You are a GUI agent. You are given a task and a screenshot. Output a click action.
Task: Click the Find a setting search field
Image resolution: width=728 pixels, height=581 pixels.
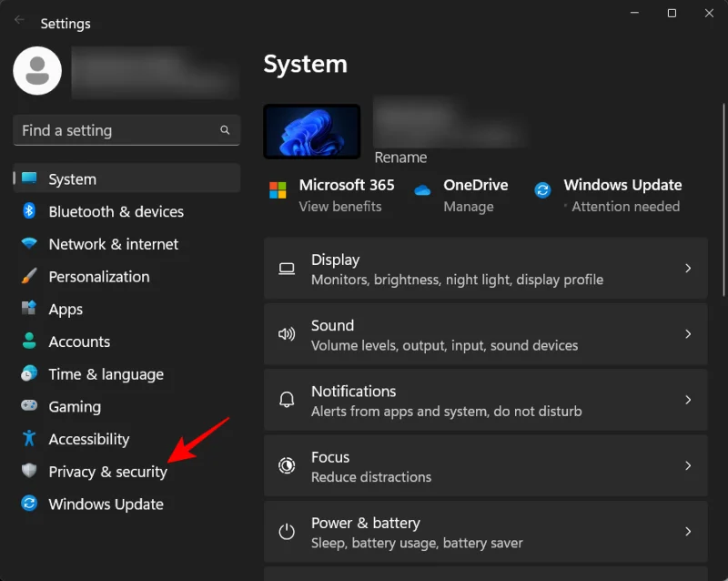point(126,130)
